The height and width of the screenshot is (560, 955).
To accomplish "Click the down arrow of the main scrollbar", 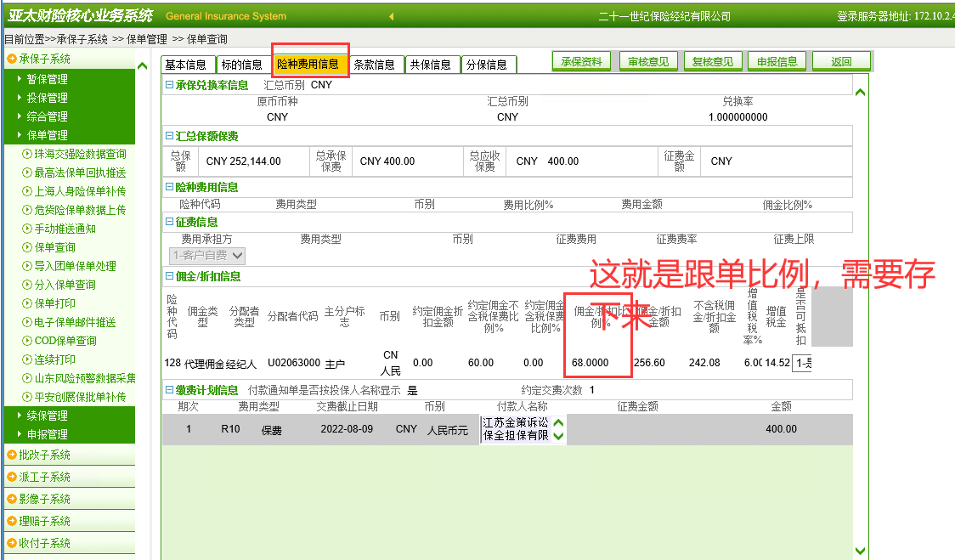I will coord(860,551).
